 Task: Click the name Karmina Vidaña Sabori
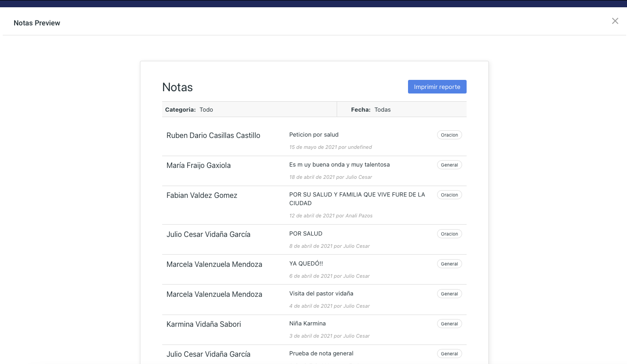tap(204, 324)
